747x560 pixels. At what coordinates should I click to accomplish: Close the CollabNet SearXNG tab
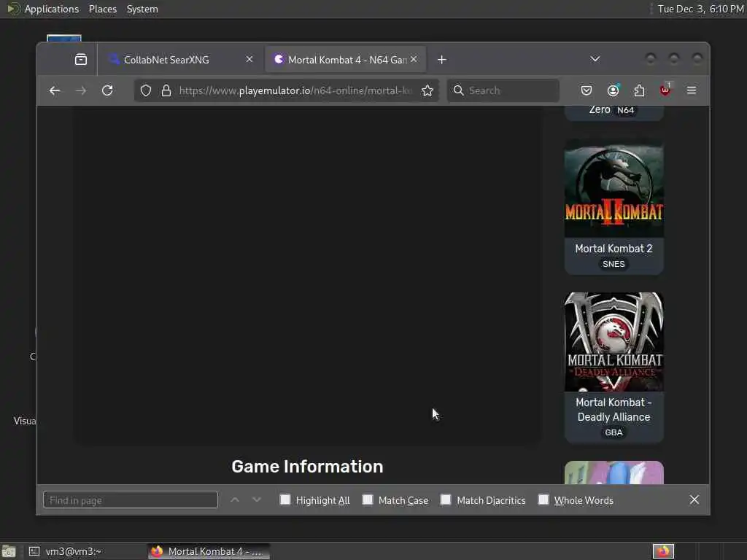click(x=249, y=60)
